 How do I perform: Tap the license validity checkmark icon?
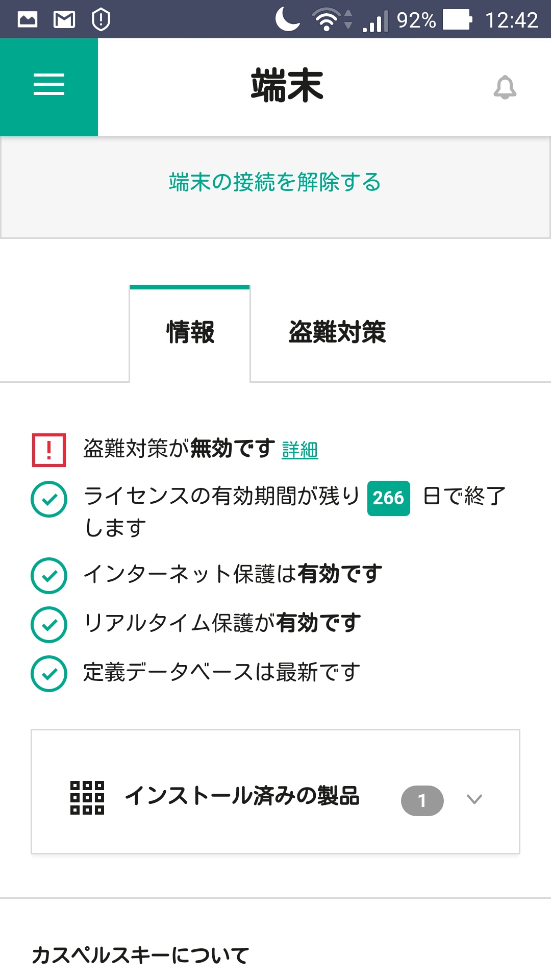[49, 499]
